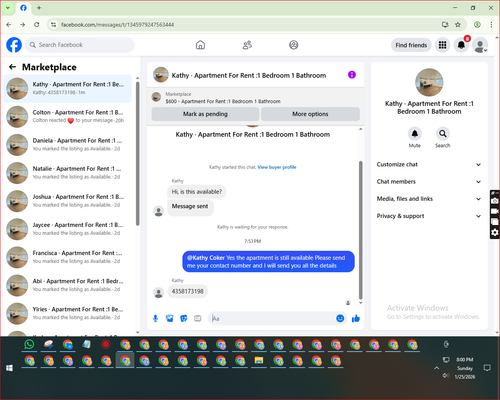Click the $600 Marketplace listing banner

pos(256,98)
